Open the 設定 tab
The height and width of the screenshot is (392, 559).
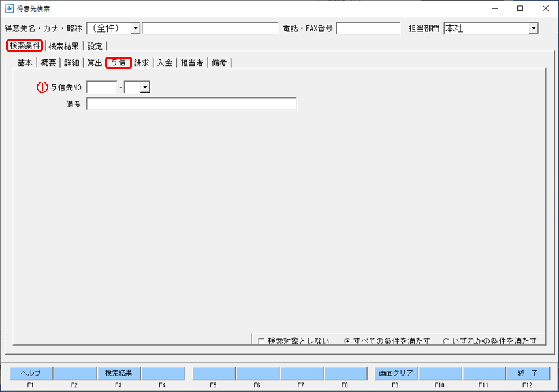pyautogui.click(x=95, y=46)
